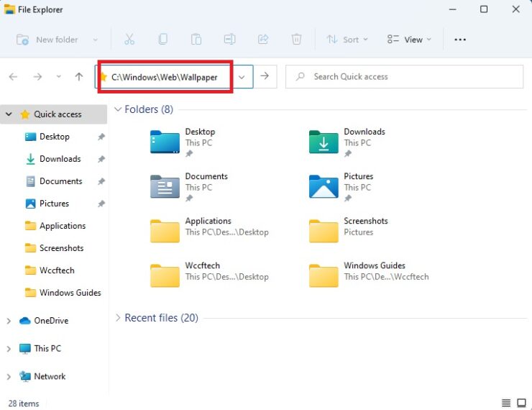Click the Go-to arrow beside address bar
The width and height of the screenshot is (532, 410).
pyautogui.click(x=265, y=76)
